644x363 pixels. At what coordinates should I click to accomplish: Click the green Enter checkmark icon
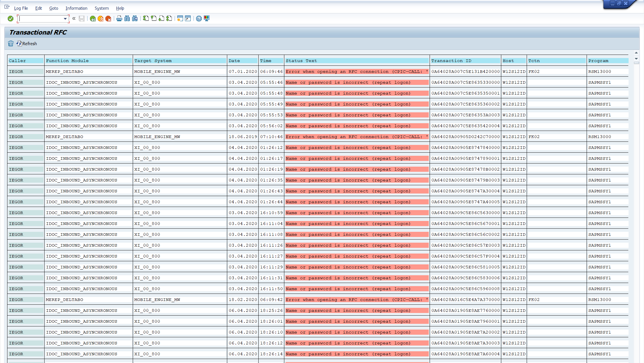pyautogui.click(x=11, y=19)
